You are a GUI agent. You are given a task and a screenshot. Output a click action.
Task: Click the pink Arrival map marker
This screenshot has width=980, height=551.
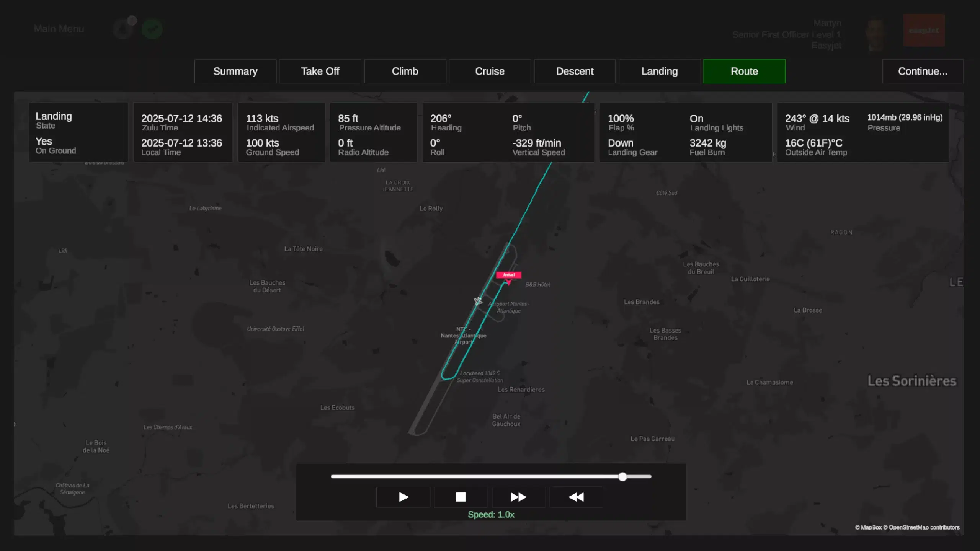508,275
